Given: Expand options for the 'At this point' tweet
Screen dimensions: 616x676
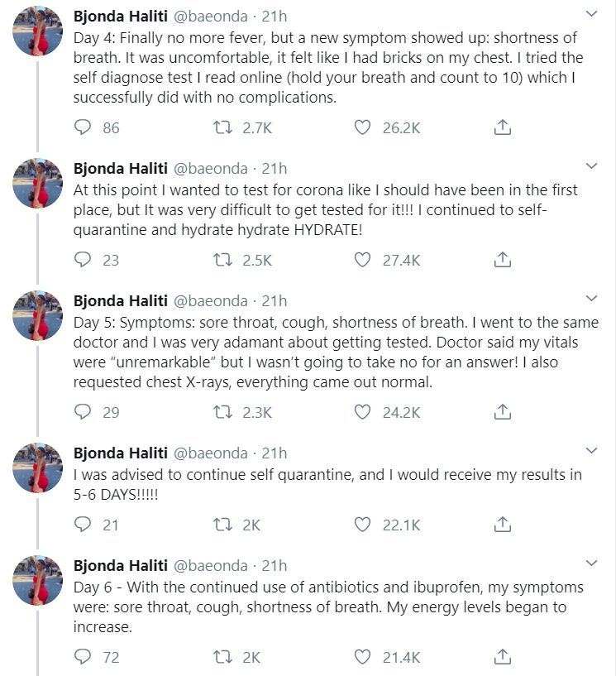Looking at the screenshot, I should pos(592,166).
